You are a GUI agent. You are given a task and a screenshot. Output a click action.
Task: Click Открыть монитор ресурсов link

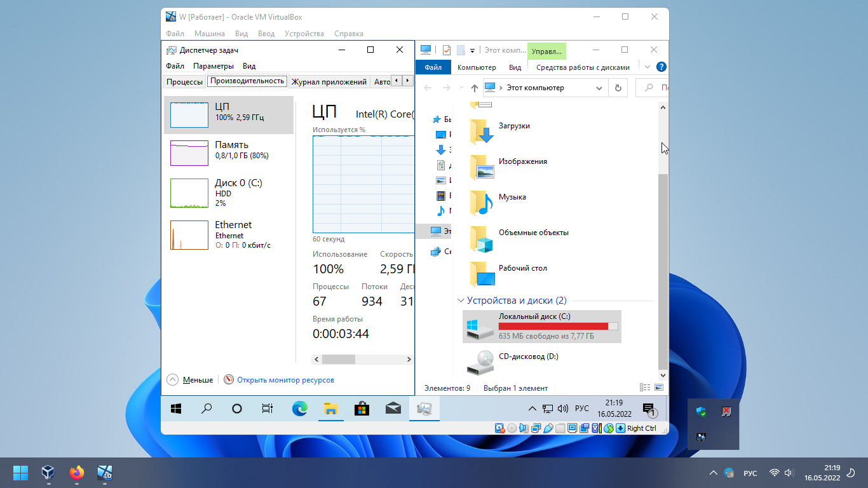point(285,380)
